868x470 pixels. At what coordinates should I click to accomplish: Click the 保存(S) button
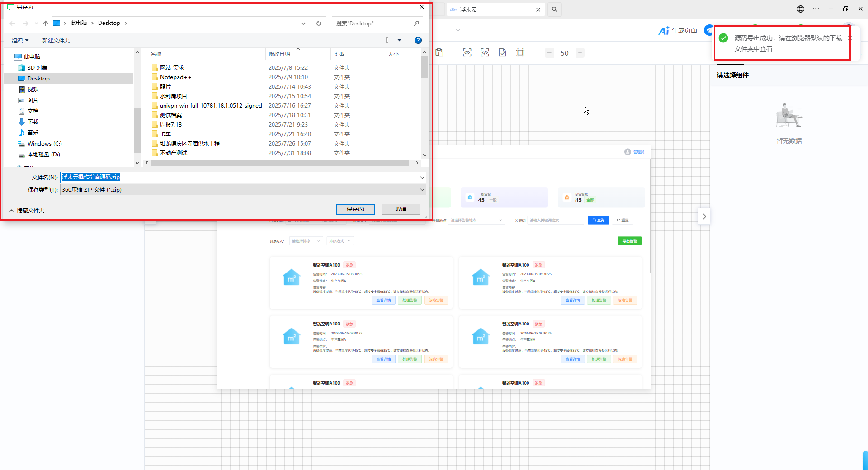(x=355, y=209)
